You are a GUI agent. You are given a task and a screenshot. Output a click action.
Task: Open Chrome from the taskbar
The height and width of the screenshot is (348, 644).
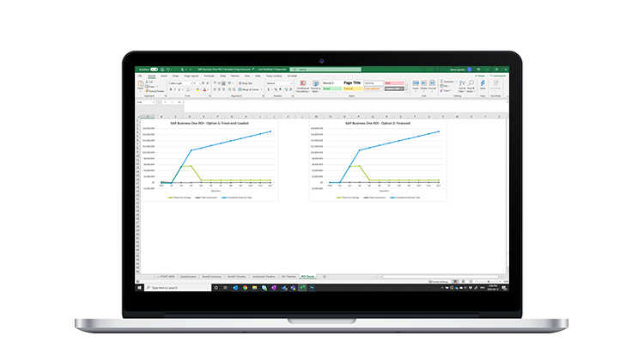click(x=245, y=288)
